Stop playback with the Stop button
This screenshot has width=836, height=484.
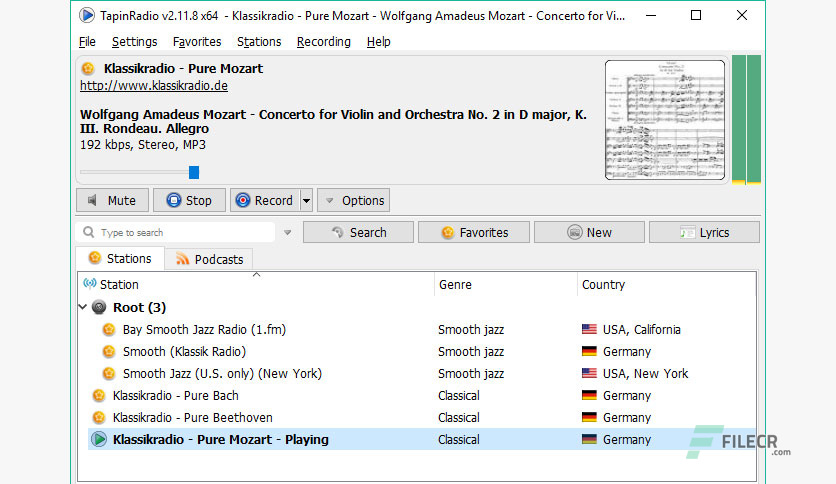point(189,200)
